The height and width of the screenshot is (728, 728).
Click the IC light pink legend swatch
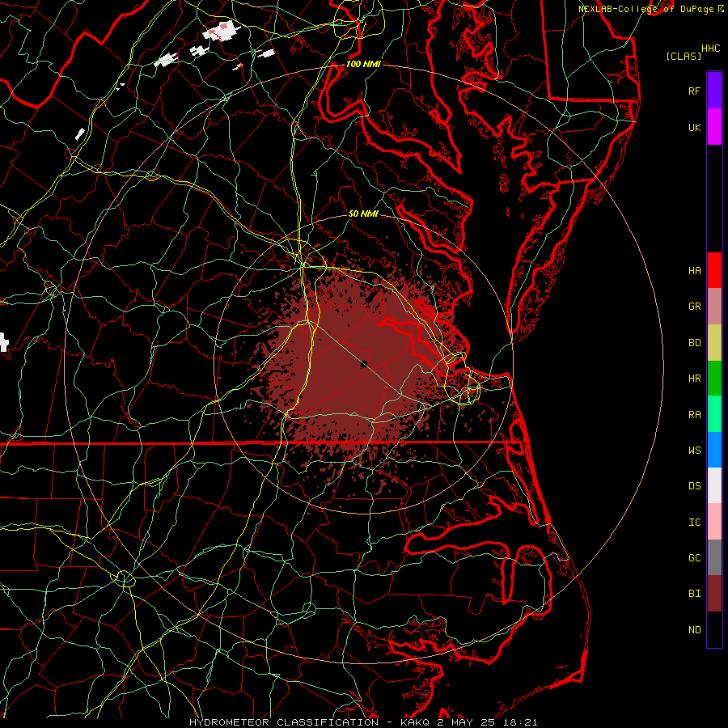click(x=714, y=522)
